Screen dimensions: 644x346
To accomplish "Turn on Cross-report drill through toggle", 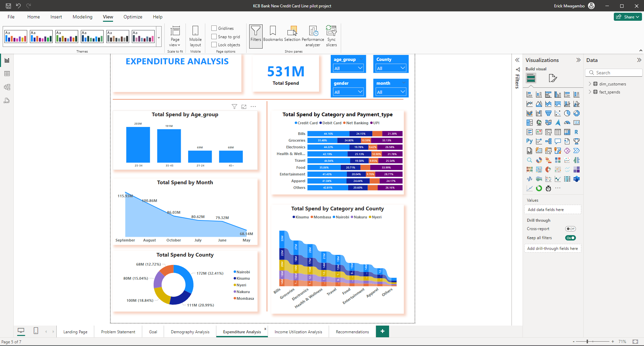I will (570, 229).
